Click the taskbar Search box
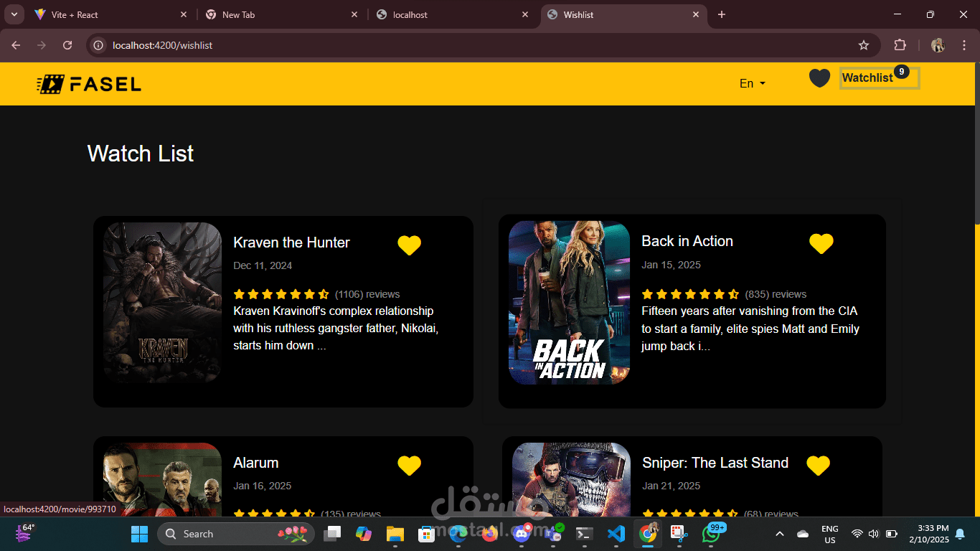 pyautogui.click(x=236, y=534)
